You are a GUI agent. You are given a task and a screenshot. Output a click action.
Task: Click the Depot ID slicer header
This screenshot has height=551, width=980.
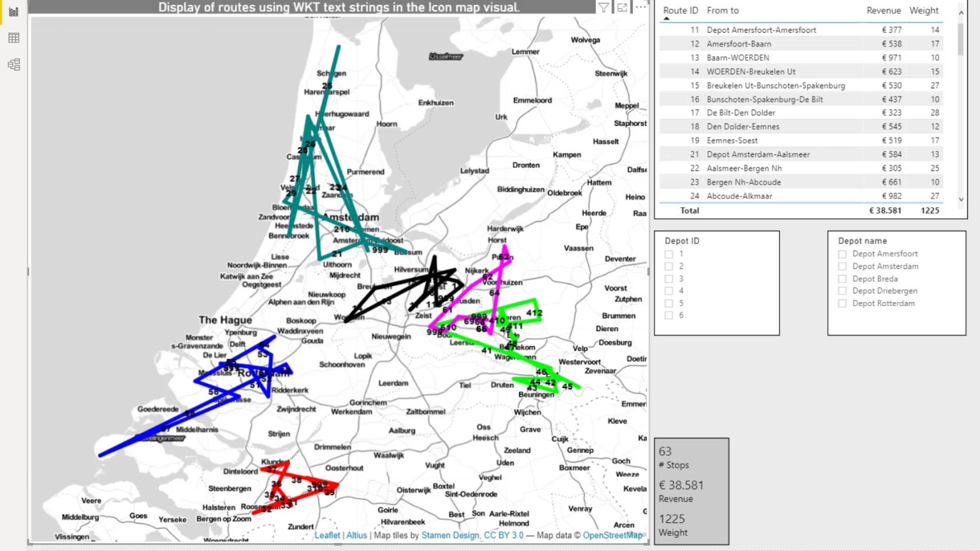(682, 241)
